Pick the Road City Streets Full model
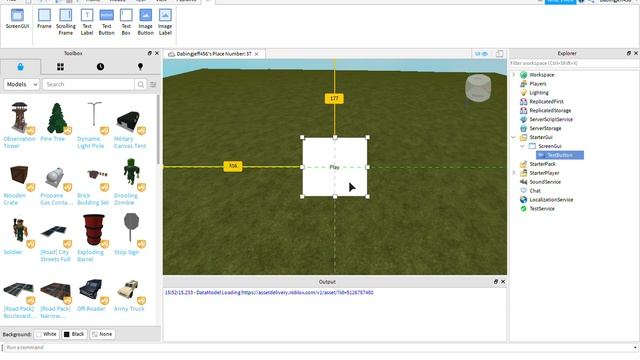The height and width of the screenshot is (360, 640). coord(56,238)
